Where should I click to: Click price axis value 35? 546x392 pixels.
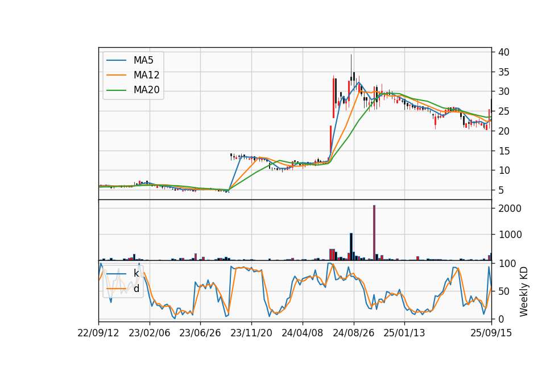point(504,72)
